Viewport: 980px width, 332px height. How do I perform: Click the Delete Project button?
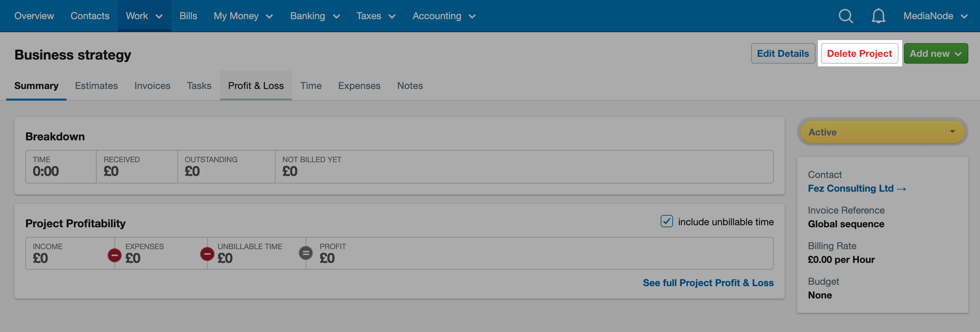(x=859, y=53)
